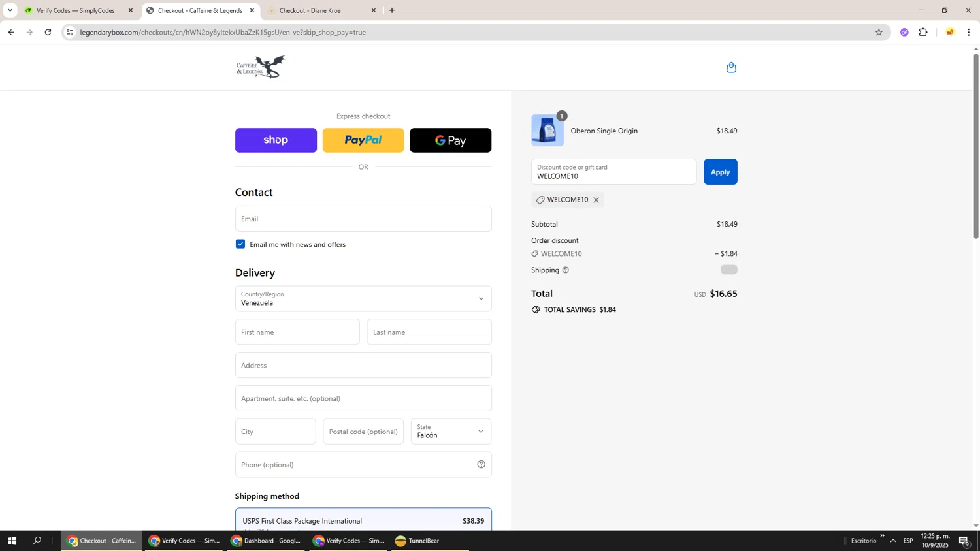Click the page vertical scrollbar

click(x=976, y=145)
